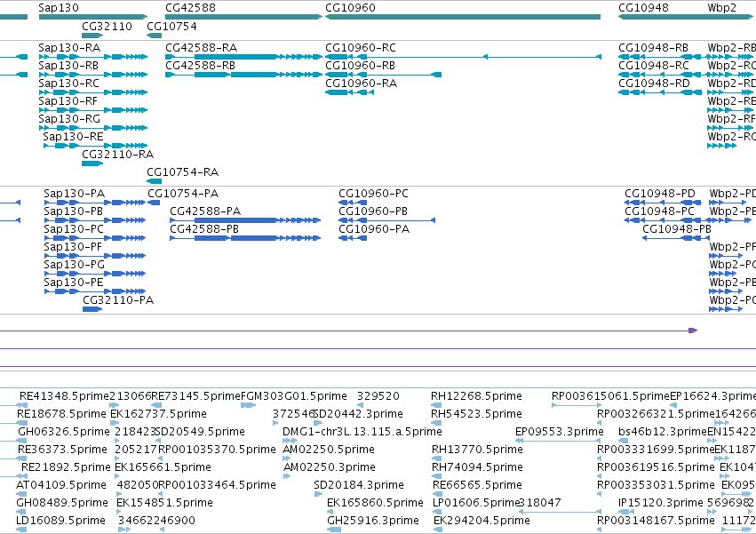Open protein Sap130-PA
Image resolution: width=756 pixels, height=534 pixels.
pos(75,194)
